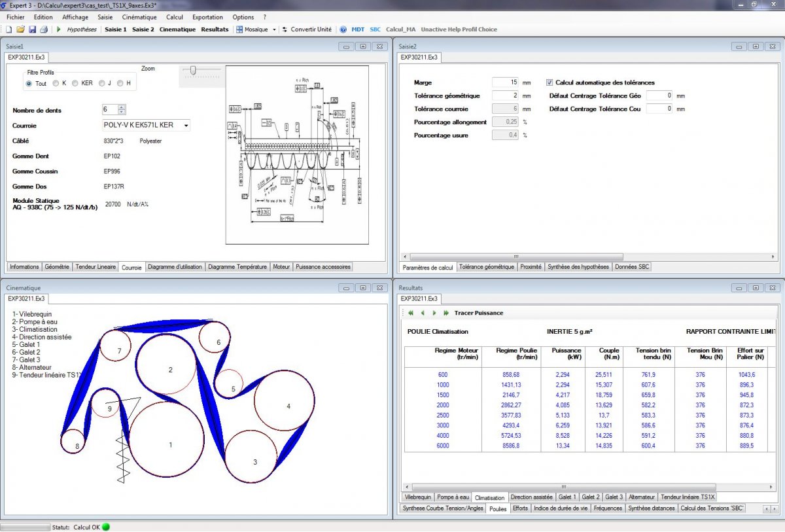Open the Courroie belt type dropdown
Screen dimensions: 785x532
[x=186, y=125]
